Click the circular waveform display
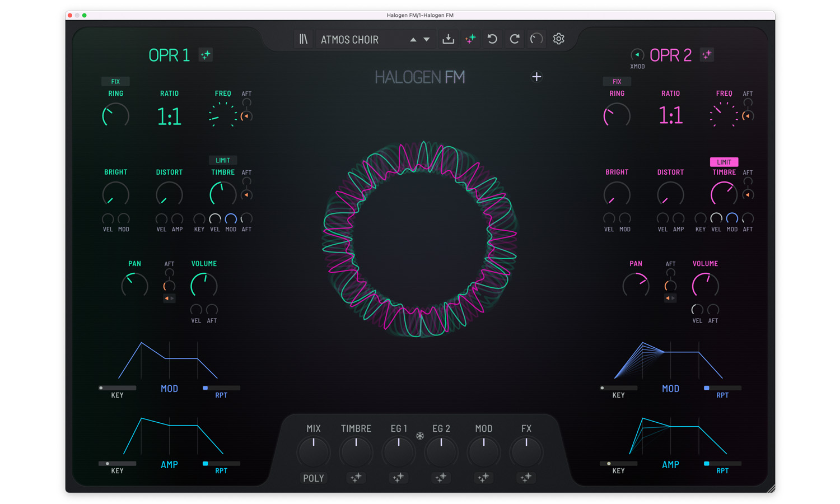 pos(420,239)
